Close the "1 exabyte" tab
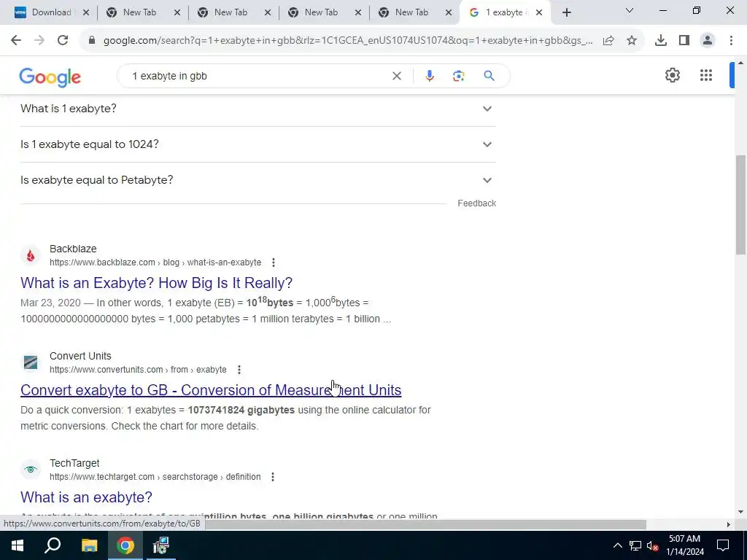 coord(539,13)
